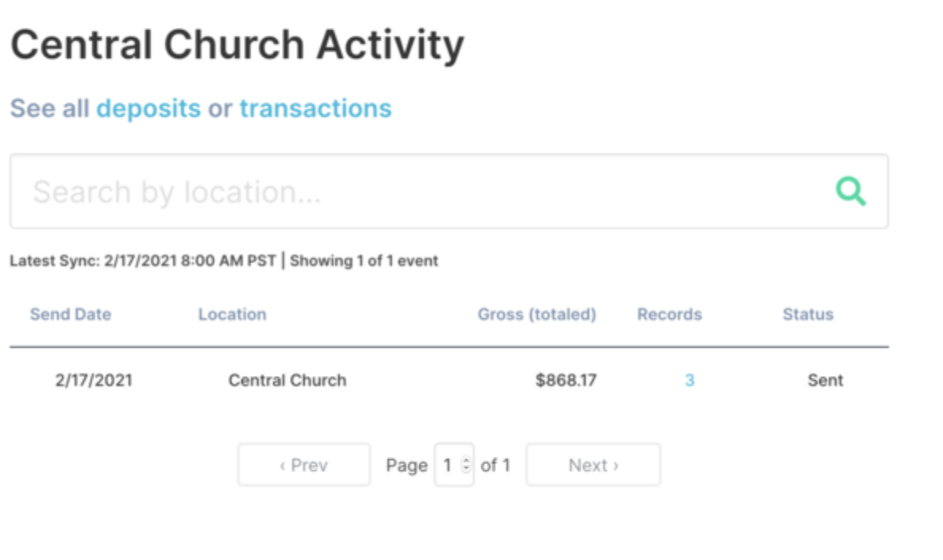Image resolution: width=943 pixels, height=560 pixels.
Task: Sort by the Status column
Action: tap(807, 314)
